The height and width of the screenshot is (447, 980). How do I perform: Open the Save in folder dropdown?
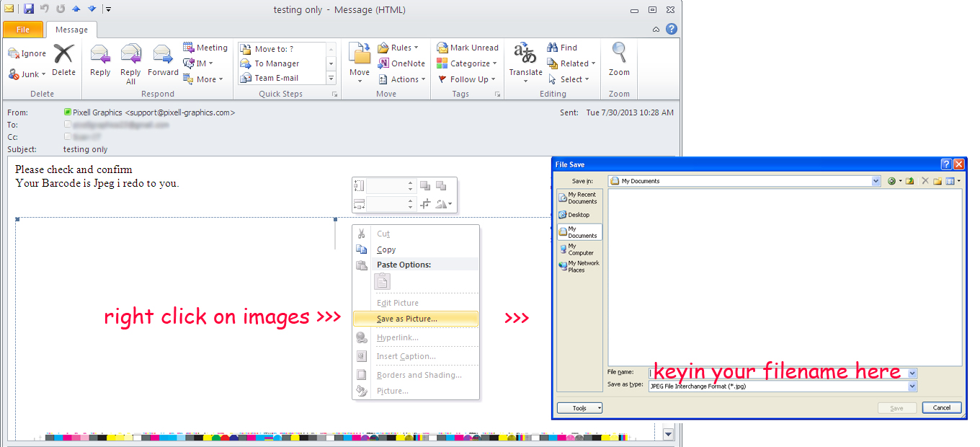tap(876, 182)
